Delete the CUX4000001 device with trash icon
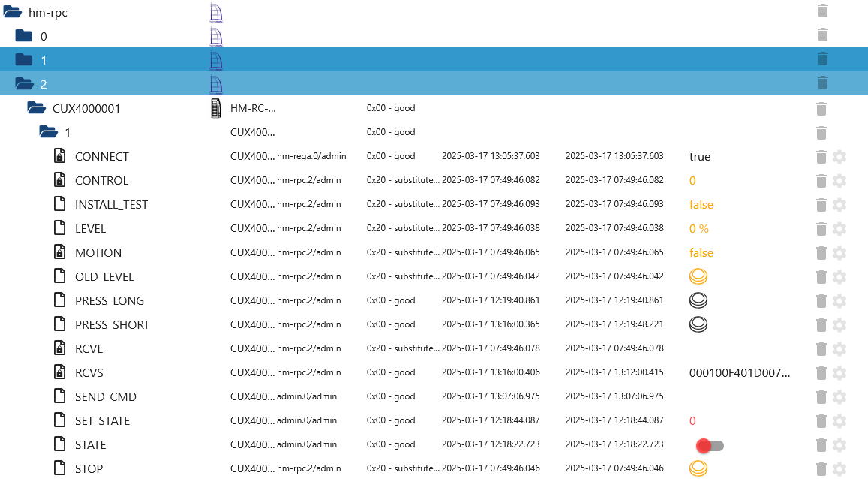This screenshot has width=868, height=479. (821, 109)
